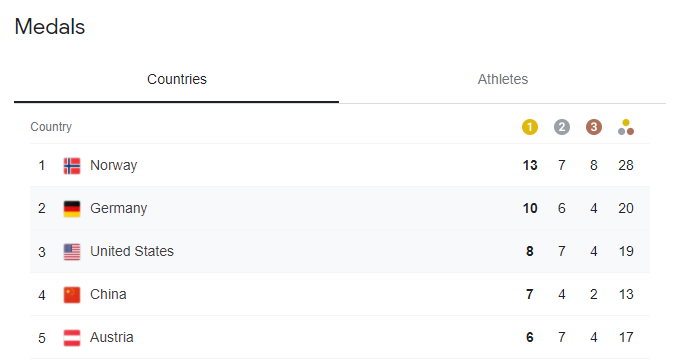Click the United States flag icon
Image resolution: width=677 pixels, height=364 pixels.
72,252
